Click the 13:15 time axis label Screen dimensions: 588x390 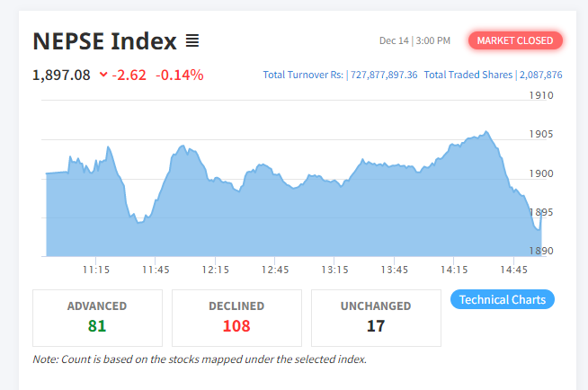click(x=334, y=270)
